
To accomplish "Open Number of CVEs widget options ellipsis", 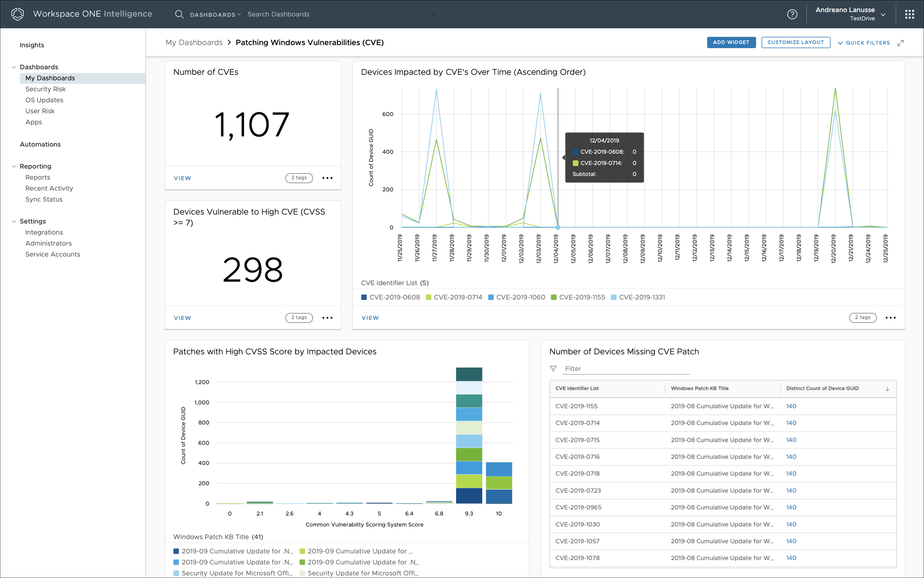I will (x=327, y=178).
